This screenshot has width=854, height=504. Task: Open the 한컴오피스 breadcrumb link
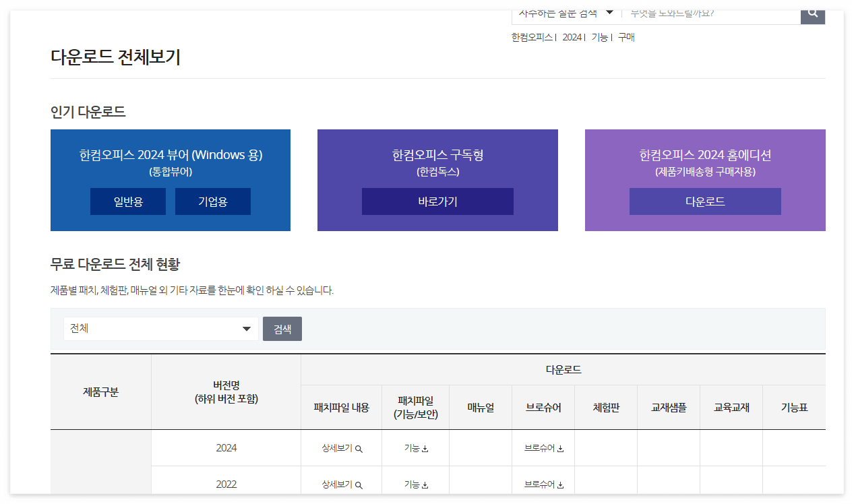click(532, 37)
